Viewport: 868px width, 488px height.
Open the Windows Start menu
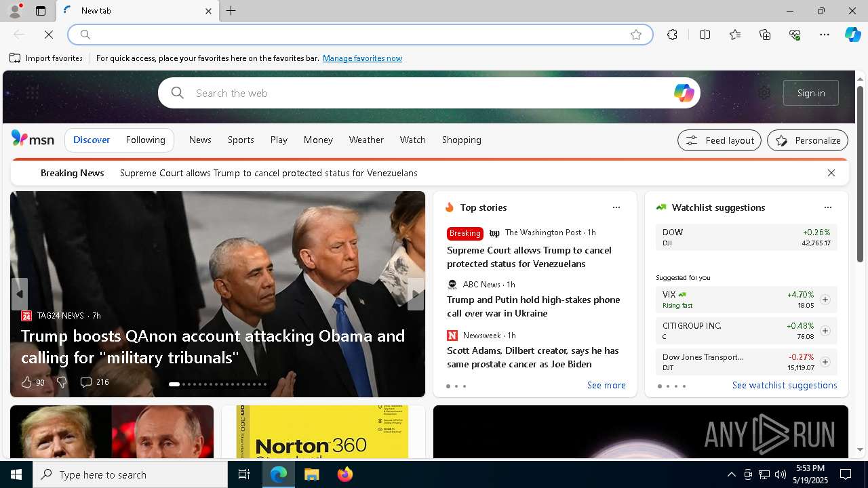16,474
